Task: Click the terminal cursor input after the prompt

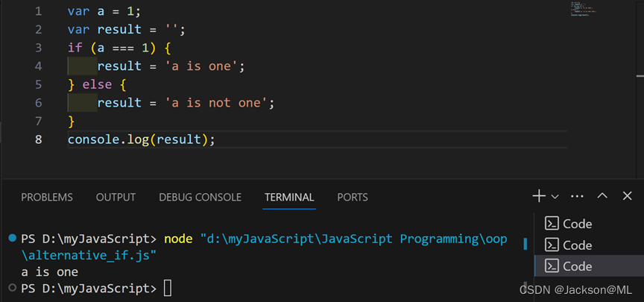Action: [167, 288]
